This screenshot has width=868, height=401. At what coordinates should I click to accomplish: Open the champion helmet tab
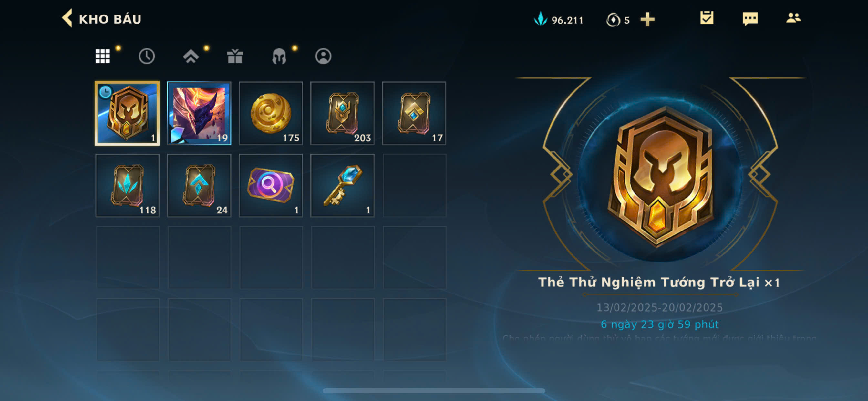coord(279,56)
